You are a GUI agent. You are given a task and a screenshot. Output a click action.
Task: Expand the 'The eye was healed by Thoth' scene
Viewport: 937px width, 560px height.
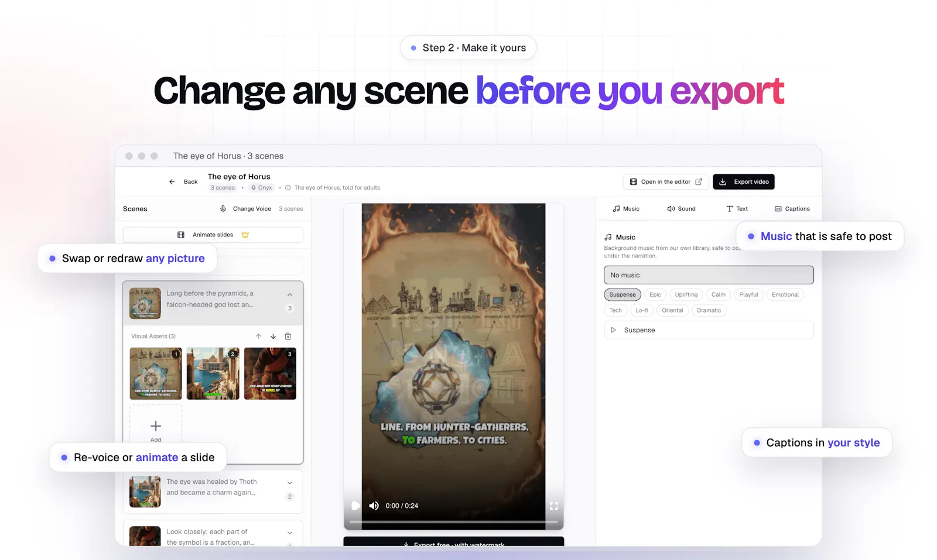[290, 483]
